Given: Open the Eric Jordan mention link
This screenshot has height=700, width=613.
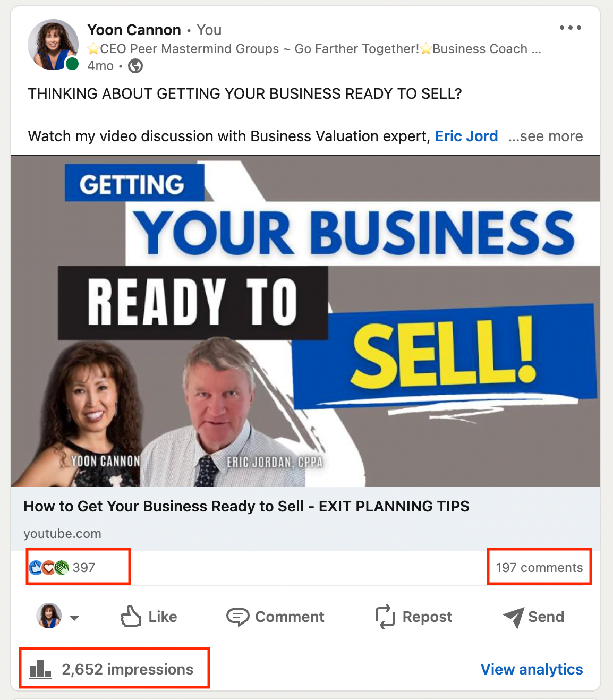Looking at the screenshot, I should pos(467,136).
